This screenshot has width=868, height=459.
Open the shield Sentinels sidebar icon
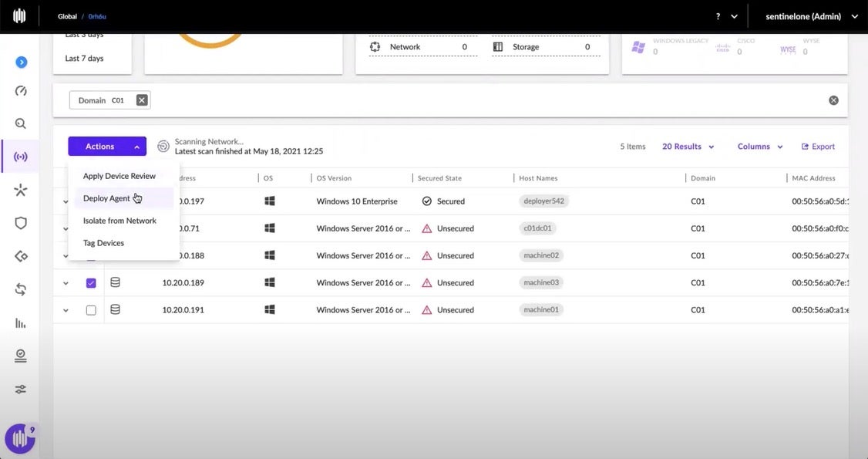point(21,224)
